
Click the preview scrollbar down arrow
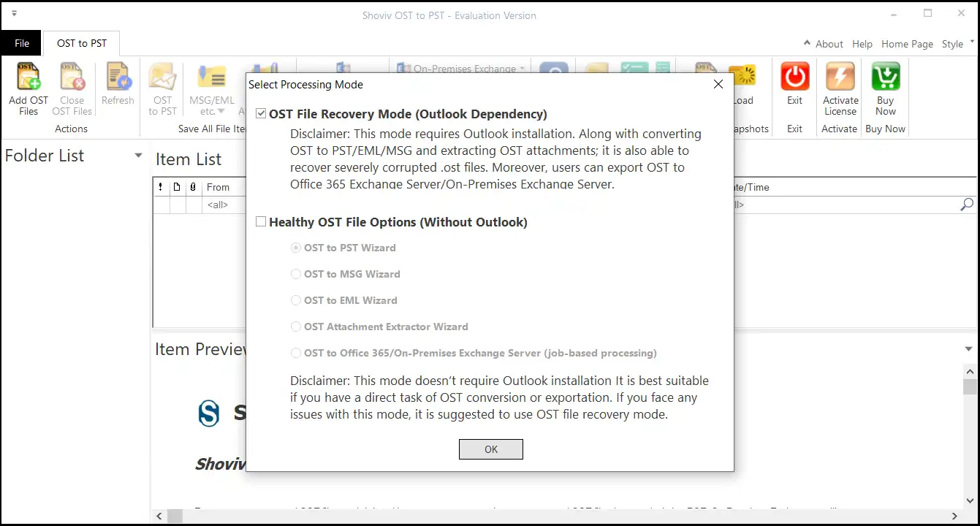pos(970,500)
